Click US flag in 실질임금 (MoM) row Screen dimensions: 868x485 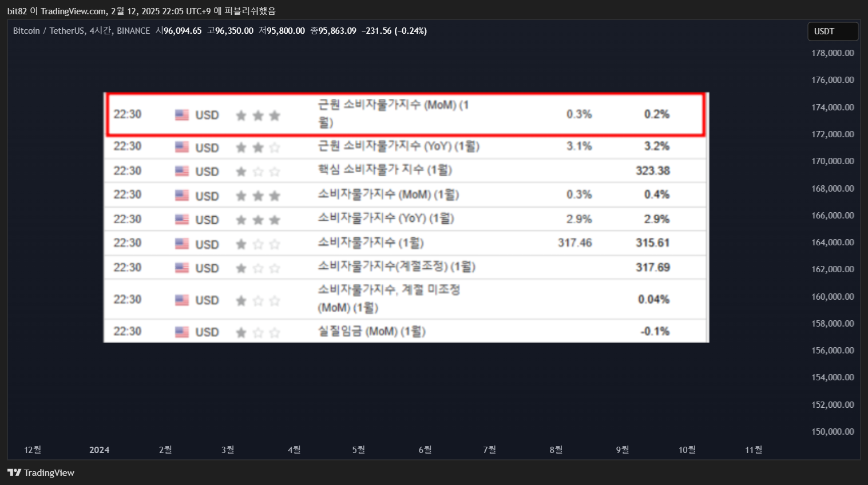click(x=182, y=332)
